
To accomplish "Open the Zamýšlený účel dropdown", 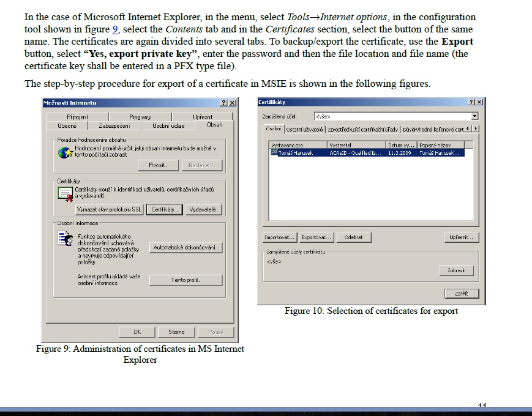I will pyautogui.click(x=474, y=116).
